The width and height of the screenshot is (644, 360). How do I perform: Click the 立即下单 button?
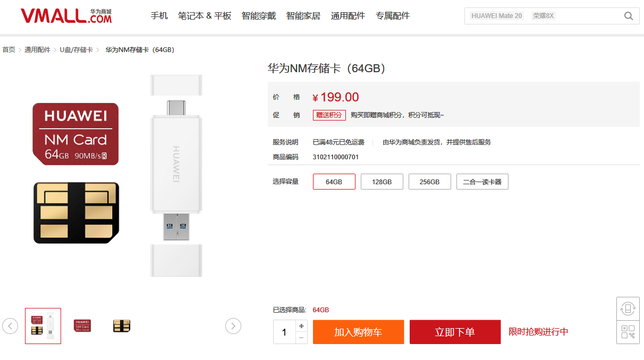455,332
